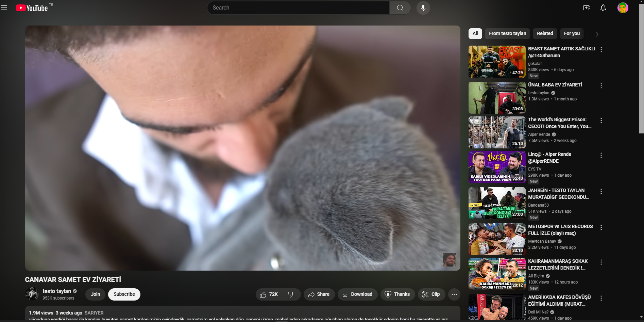Click the SARIYER location tag

pyautogui.click(x=94, y=313)
